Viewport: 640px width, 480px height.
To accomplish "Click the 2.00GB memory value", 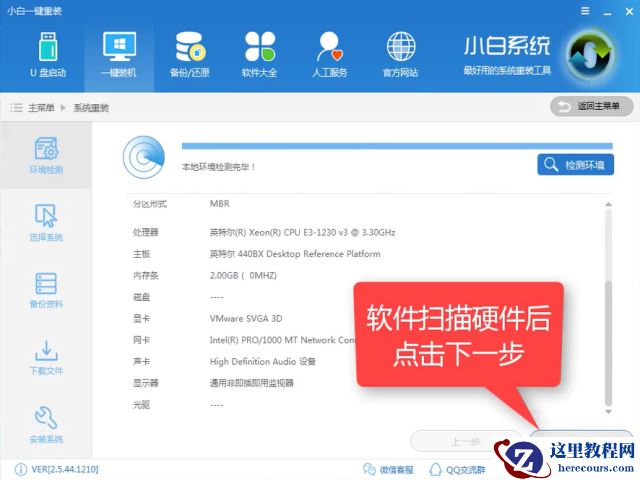I will [x=243, y=276].
